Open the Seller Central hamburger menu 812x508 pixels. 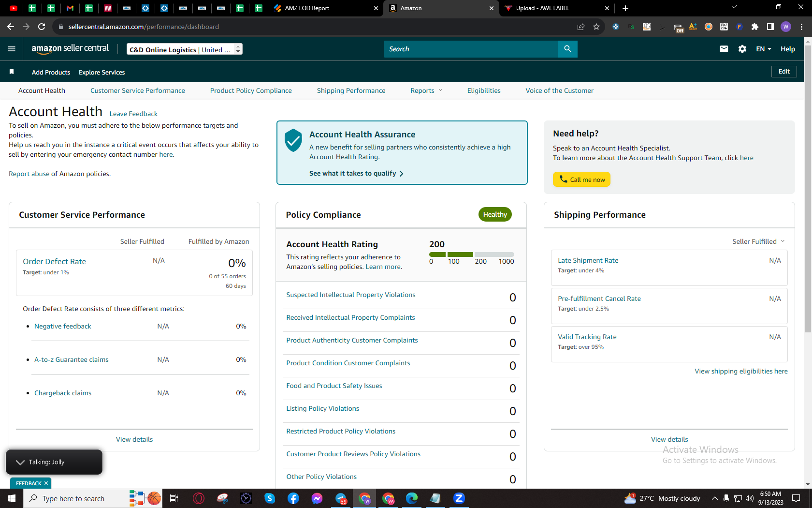12,49
